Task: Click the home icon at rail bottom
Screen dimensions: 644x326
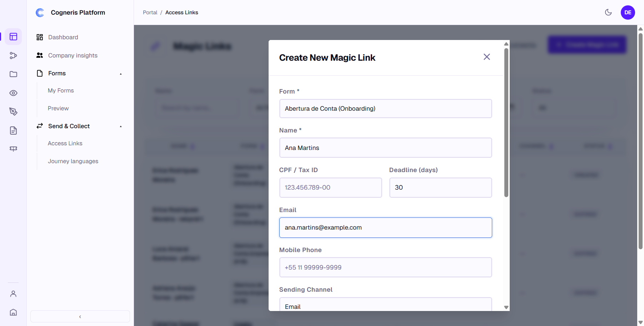Action: pos(13,312)
